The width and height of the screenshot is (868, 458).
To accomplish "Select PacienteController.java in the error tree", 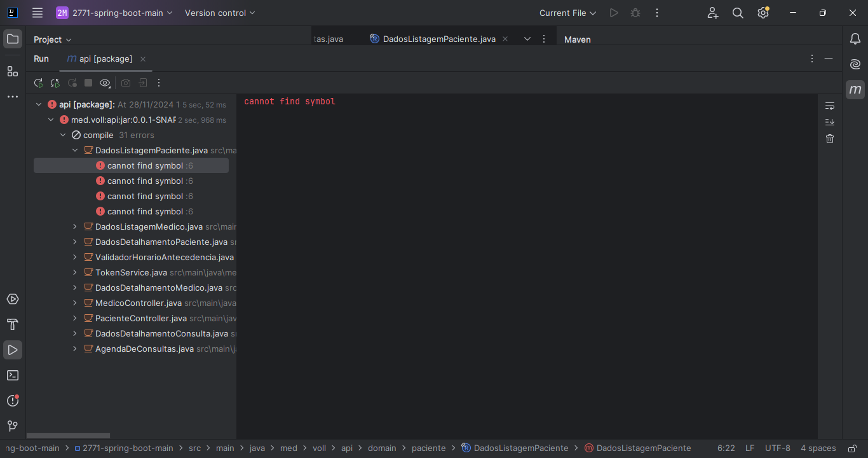I will click(141, 318).
